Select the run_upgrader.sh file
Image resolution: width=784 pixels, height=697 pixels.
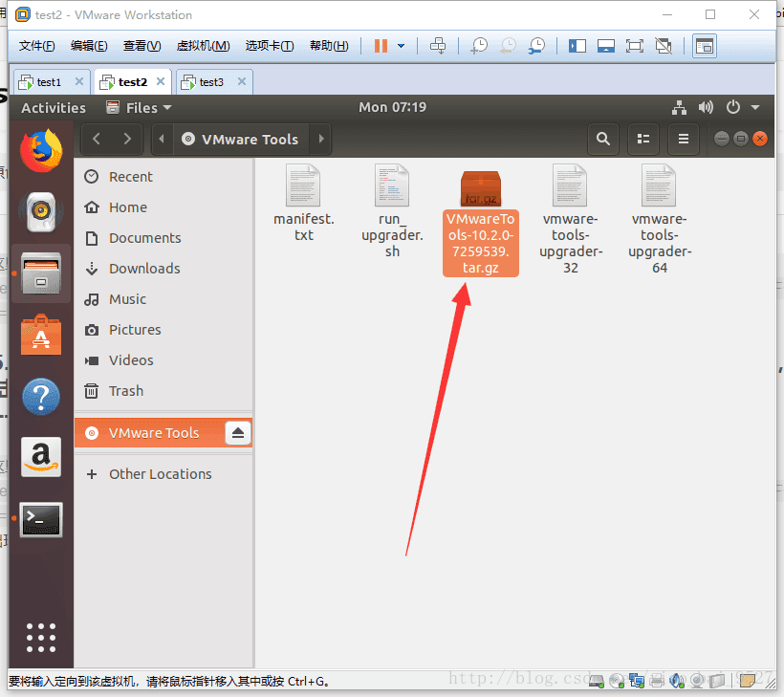pyautogui.click(x=392, y=211)
